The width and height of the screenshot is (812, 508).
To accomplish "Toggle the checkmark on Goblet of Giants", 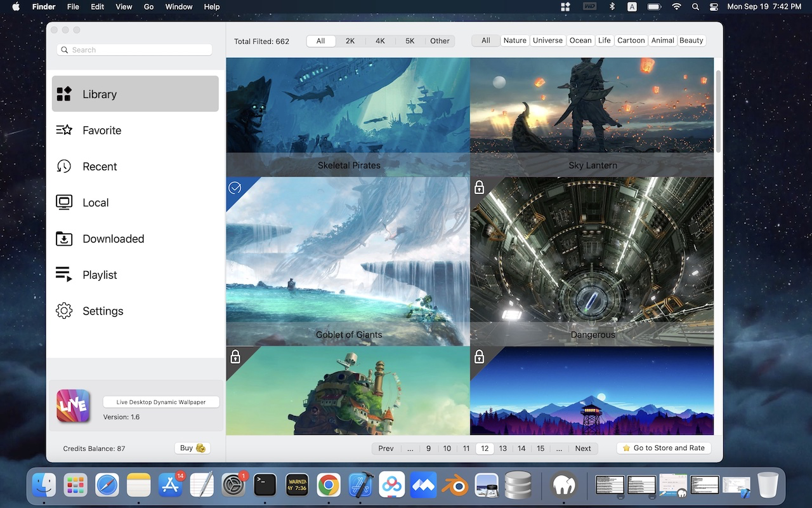I will pos(235,187).
